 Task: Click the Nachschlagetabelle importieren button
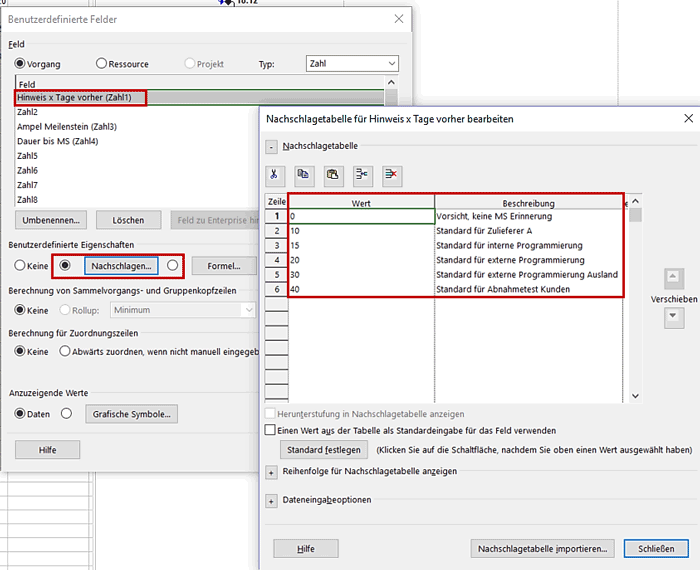(x=542, y=548)
